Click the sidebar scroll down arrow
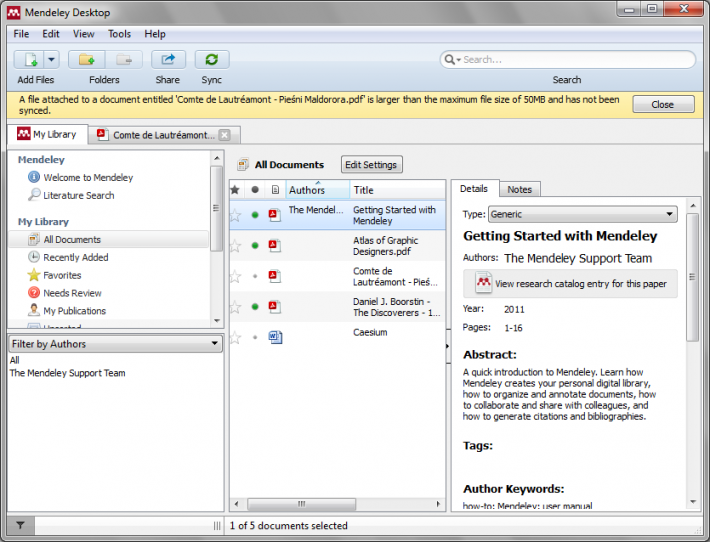The image size is (710, 542). (x=217, y=321)
